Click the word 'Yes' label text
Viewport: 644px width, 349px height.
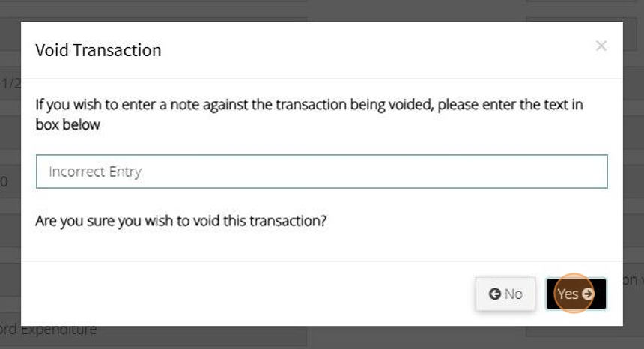[x=568, y=294]
